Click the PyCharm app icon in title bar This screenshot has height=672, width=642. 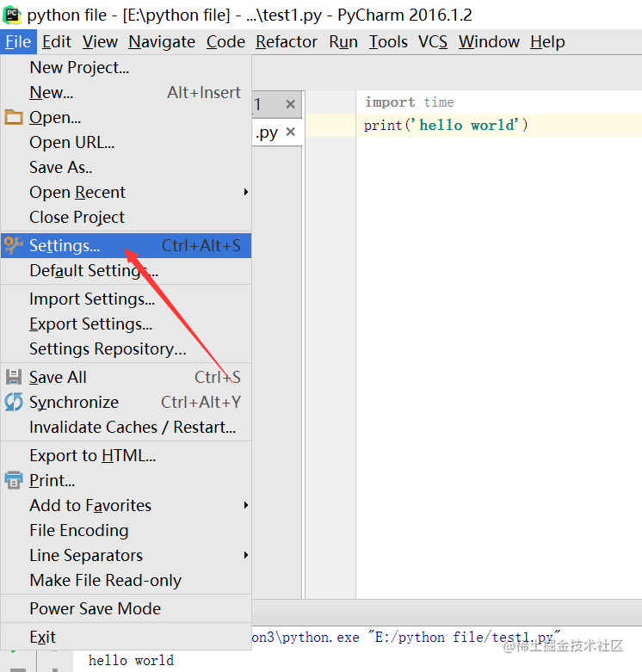[12, 15]
